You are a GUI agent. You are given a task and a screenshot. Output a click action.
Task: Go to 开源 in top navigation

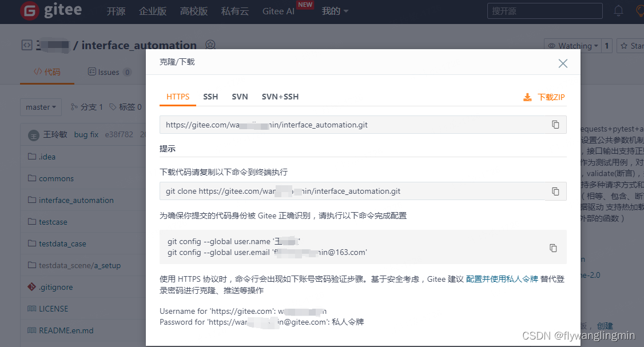(116, 11)
